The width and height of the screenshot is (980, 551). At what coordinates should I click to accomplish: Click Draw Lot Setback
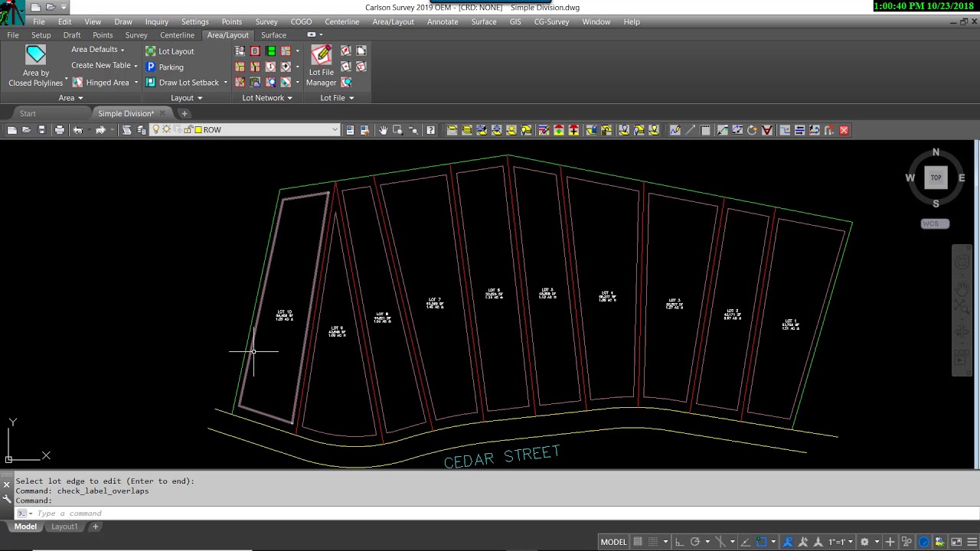pos(182,83)
